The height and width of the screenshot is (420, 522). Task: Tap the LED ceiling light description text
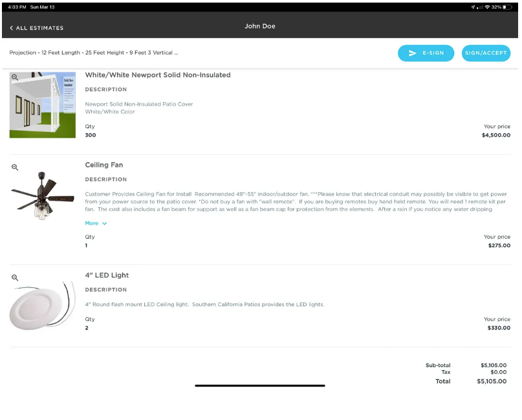204,304
